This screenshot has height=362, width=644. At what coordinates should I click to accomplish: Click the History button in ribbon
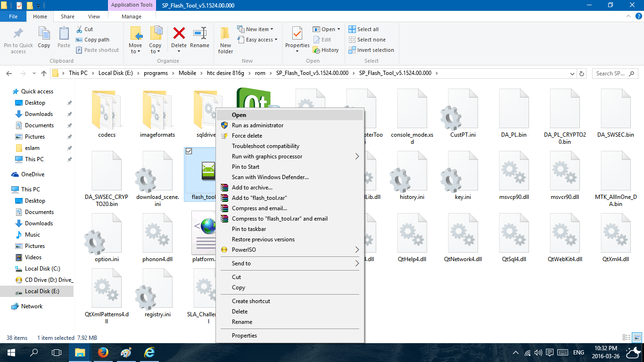point(325,50)
